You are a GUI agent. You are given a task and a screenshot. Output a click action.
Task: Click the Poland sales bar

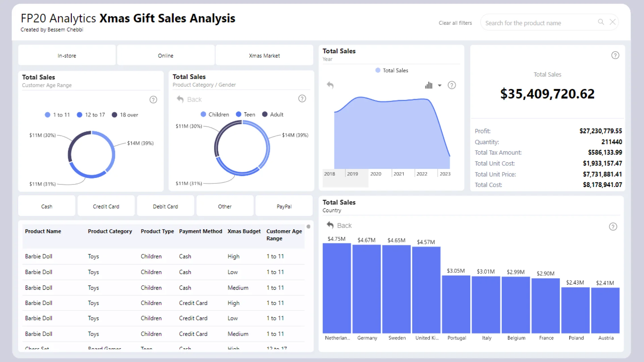576,310
